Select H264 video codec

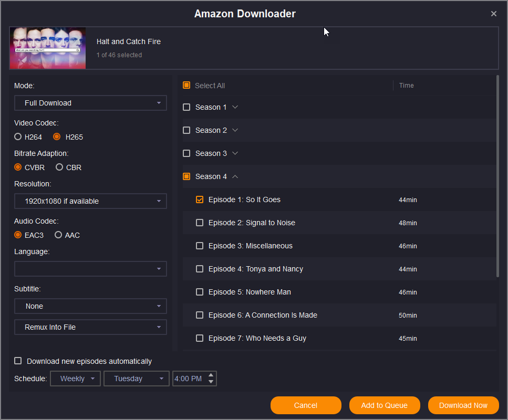(x=18, y=137)
